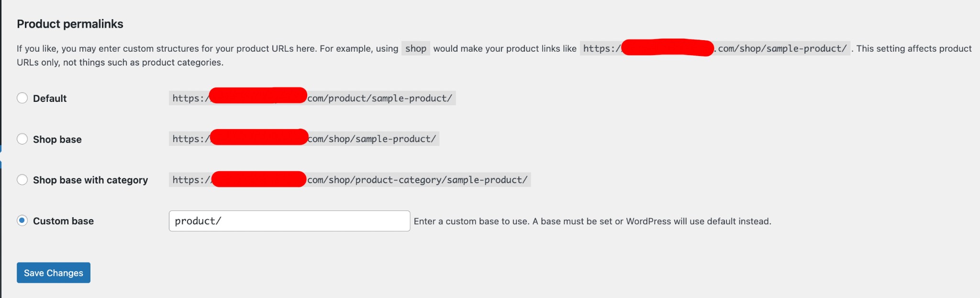Viewport: 980px width, 298px height.
Task: Click the Default option label
Action: coord(49,98)
